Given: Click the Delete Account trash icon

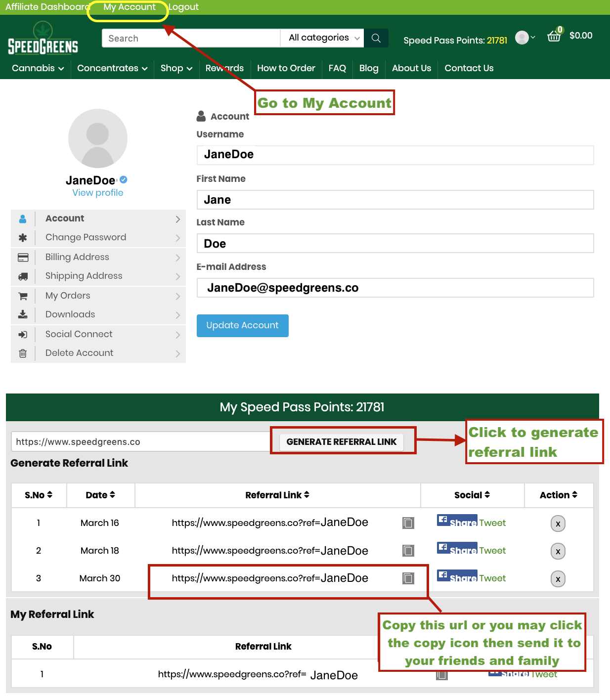Looking at the screenshot, I should click(23, 353).
